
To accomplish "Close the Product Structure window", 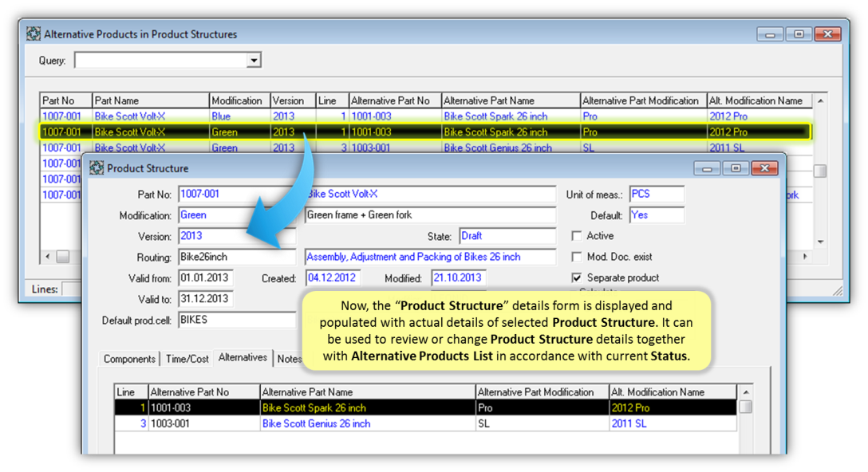I will click(x=764, y=167).
